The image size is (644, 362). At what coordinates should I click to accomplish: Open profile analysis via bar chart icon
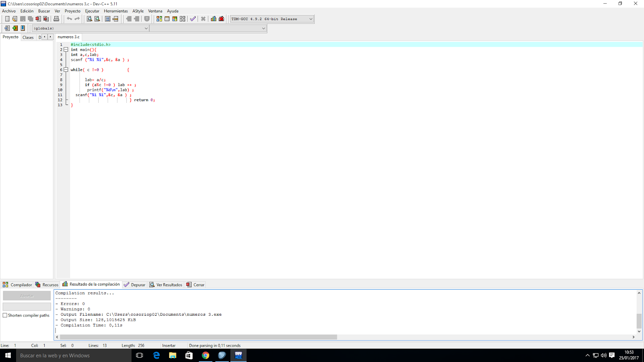(214, 19)
